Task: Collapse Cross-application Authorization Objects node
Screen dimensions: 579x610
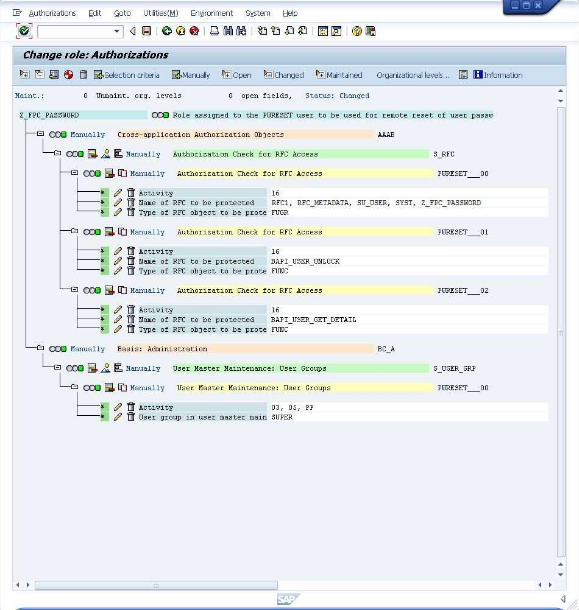Action: 40,134
